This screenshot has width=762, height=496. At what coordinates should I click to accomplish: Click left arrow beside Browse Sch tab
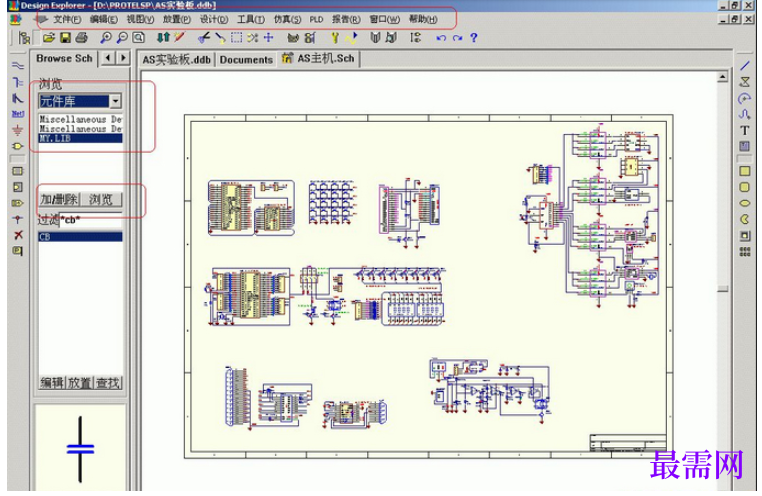(108, 58)
